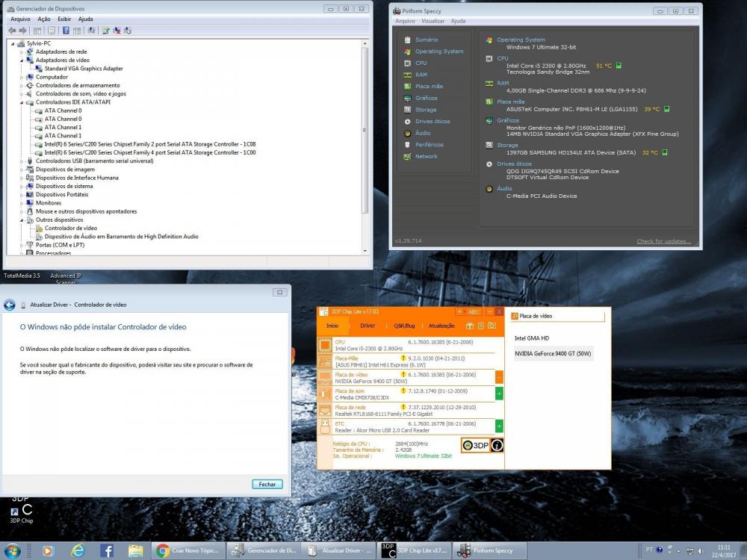Click the CPU chip icon in 3DP Chip

[325, 345]
